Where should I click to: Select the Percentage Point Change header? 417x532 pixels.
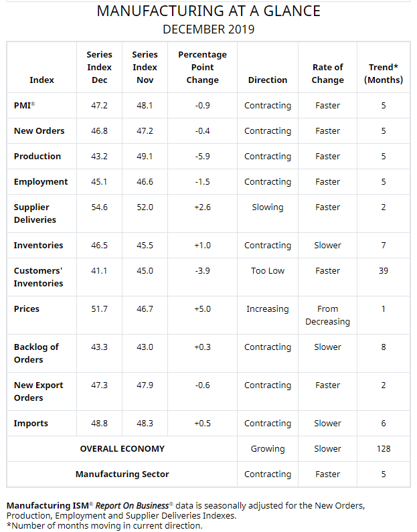click(x=202, y=67)
